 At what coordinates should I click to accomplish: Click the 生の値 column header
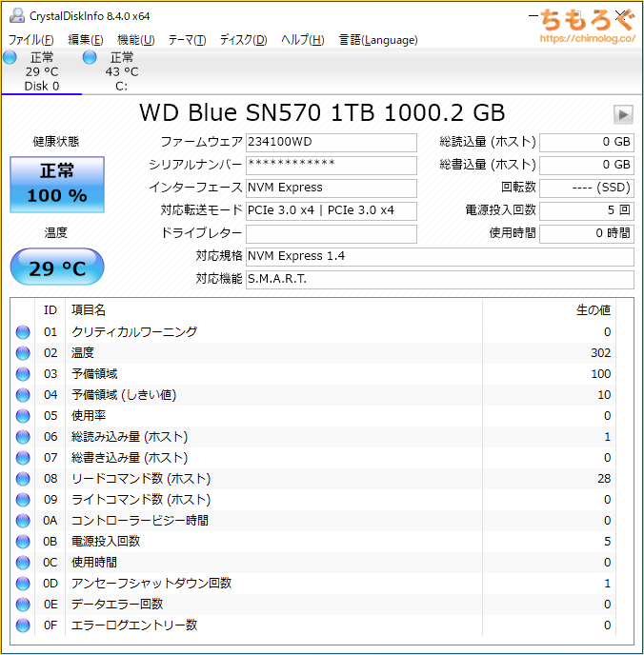tap(549, 310)
